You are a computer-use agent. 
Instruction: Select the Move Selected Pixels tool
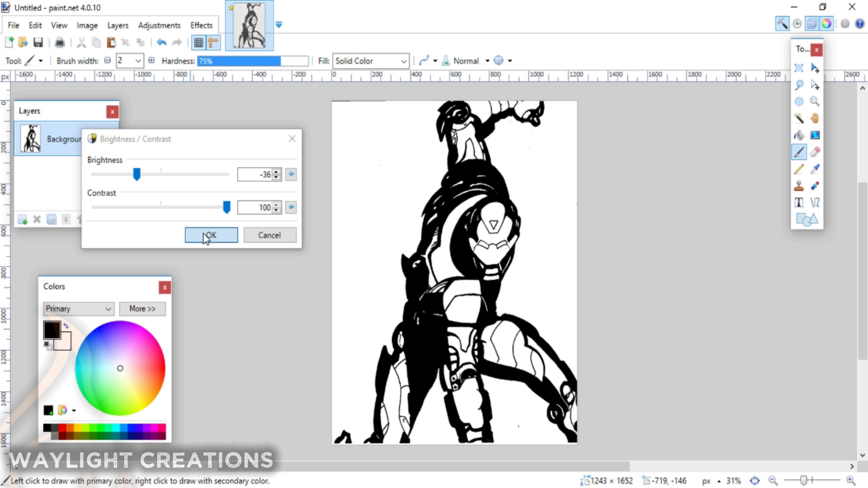(815, 68)
